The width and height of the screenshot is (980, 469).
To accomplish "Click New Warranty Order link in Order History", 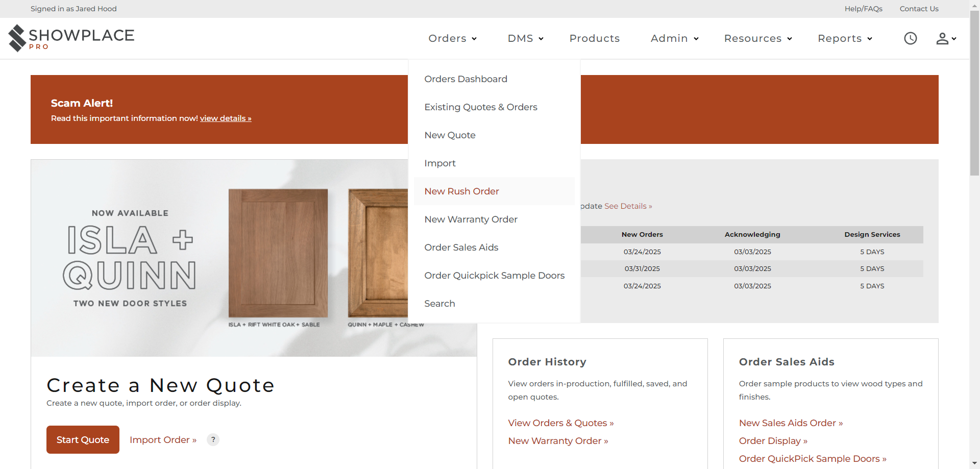I will click(x=558, y=440).
